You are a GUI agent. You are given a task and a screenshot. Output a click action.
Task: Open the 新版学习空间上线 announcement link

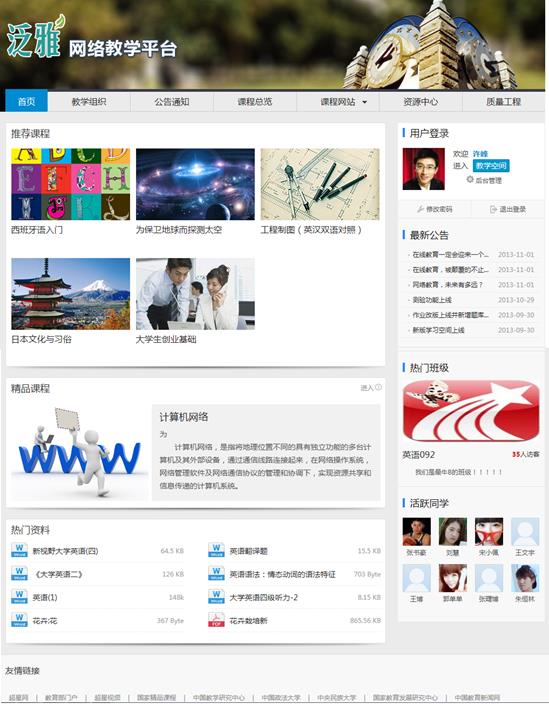coord(438,330)
